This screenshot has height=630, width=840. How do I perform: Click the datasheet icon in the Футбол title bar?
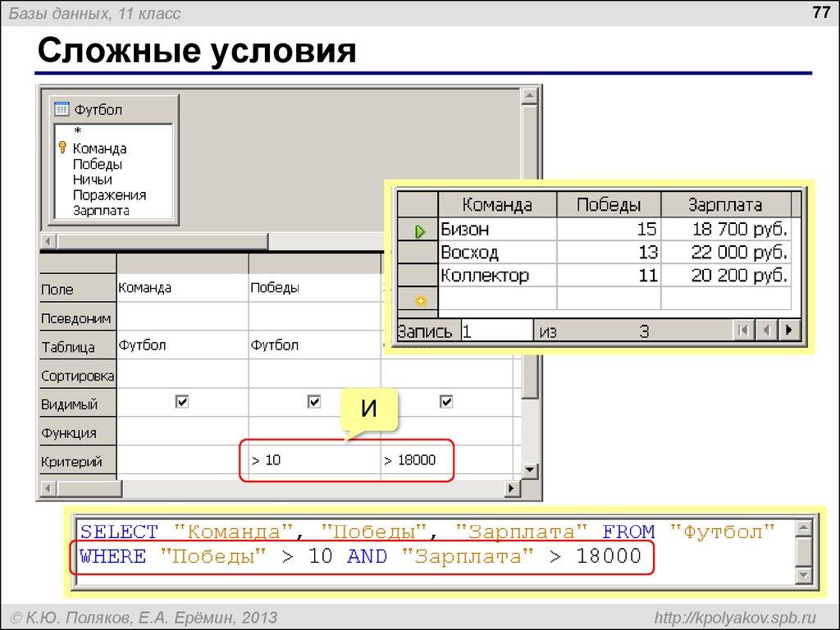(61, 108)
